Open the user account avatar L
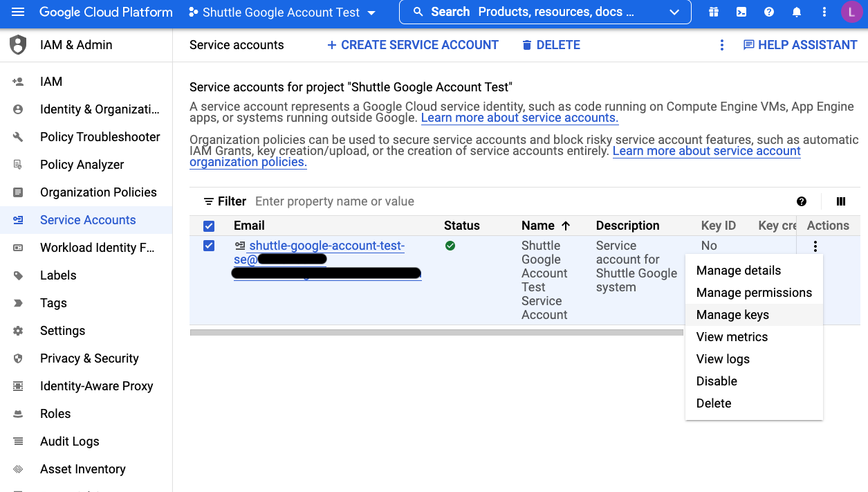Viewport: 868px width, 492px height. [x=852, y=12]
